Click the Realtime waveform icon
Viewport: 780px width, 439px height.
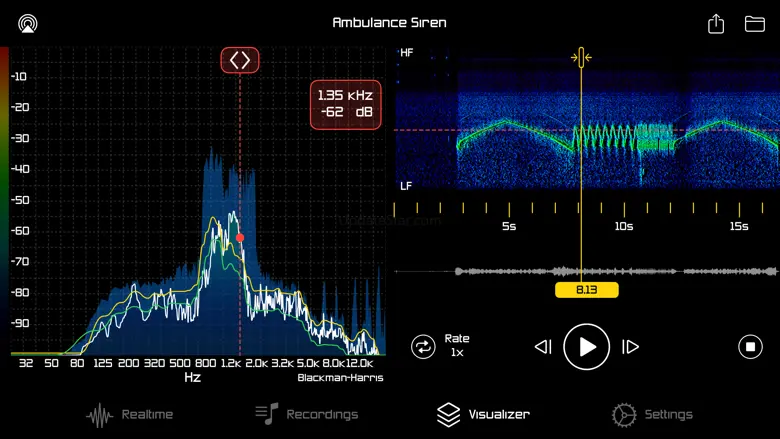click(x=99, y=415)
